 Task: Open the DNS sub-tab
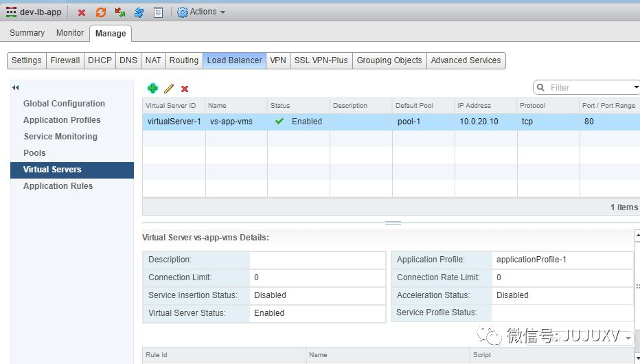point(128,60)
